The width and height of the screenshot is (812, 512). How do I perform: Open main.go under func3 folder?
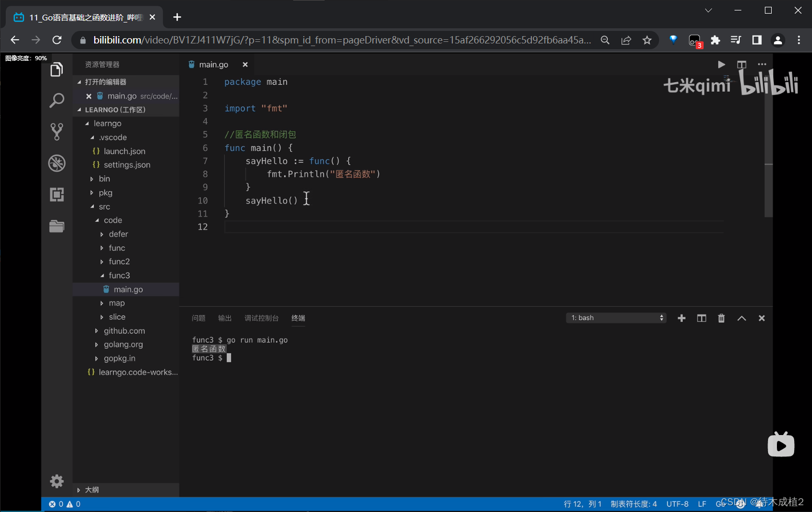pyautogui.click(x=126, y=289)
